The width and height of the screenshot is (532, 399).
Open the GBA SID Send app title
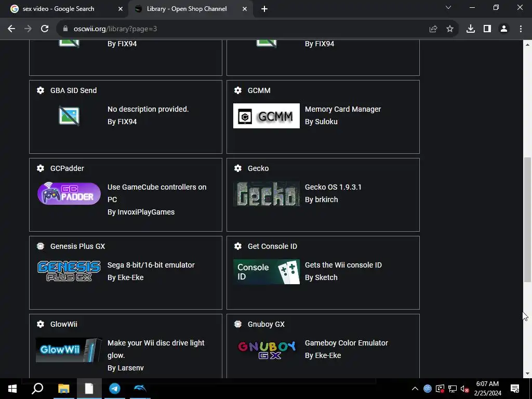click(73, 90)
